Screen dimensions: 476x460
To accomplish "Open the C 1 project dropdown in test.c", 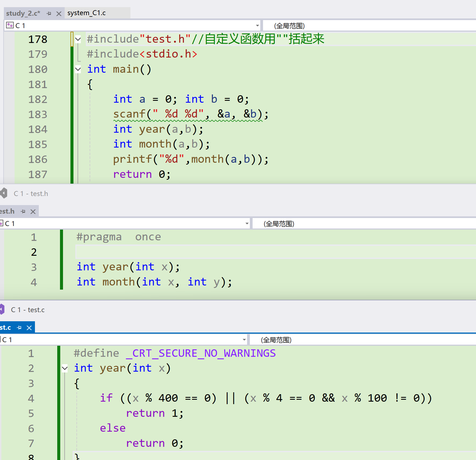I will coord(244,340).
